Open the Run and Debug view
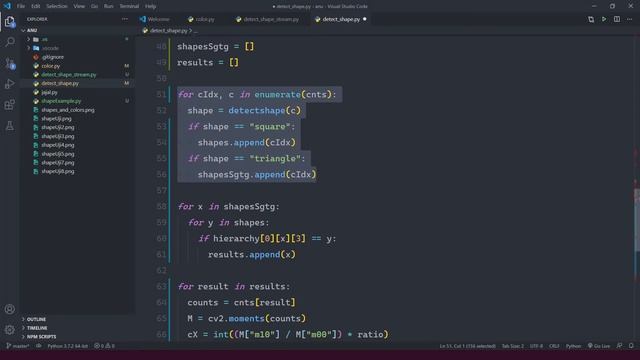The width and height of the screenshot is (640, 360). point(10,84)
